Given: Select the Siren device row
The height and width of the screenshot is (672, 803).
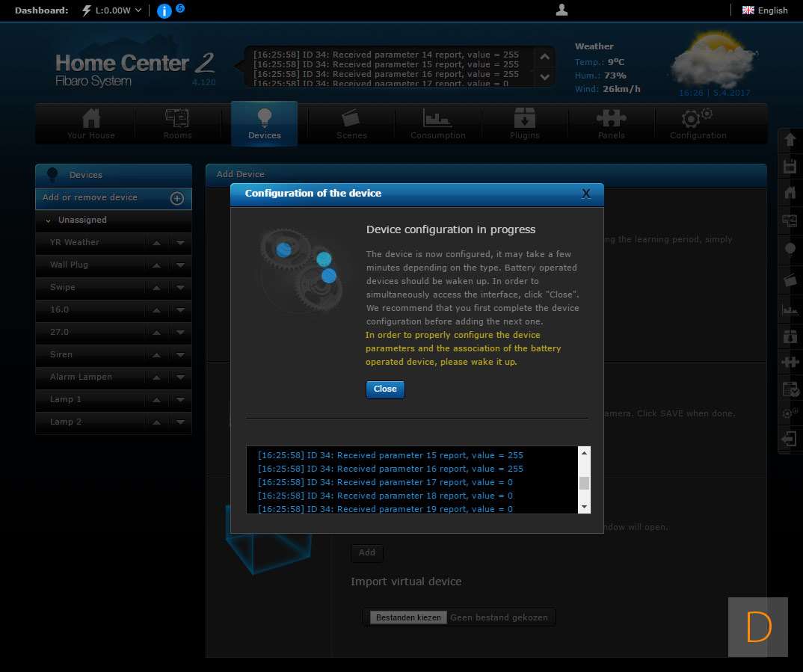Looking at the screenshot, I should tap(113, 355).
